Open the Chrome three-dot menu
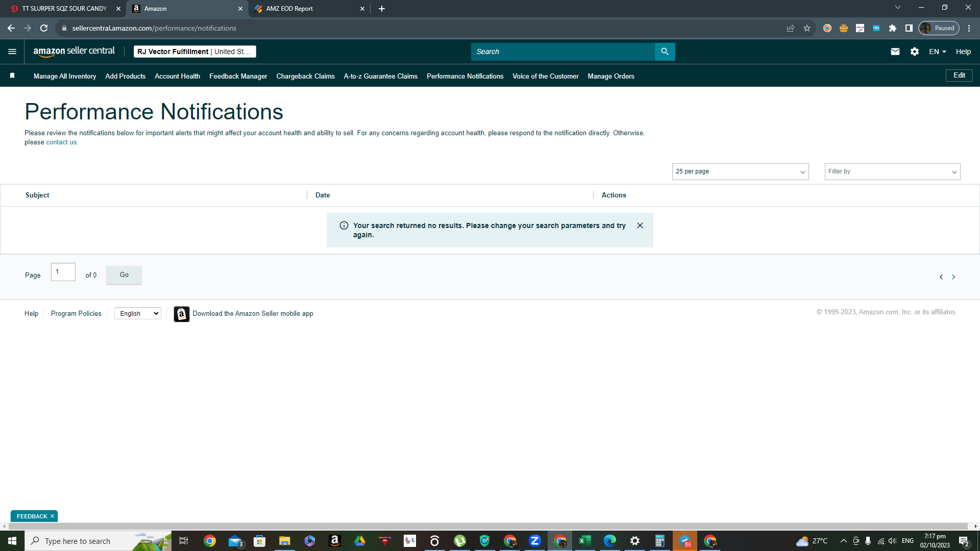This screenshot has height=551, width=980. coord(969,28)
